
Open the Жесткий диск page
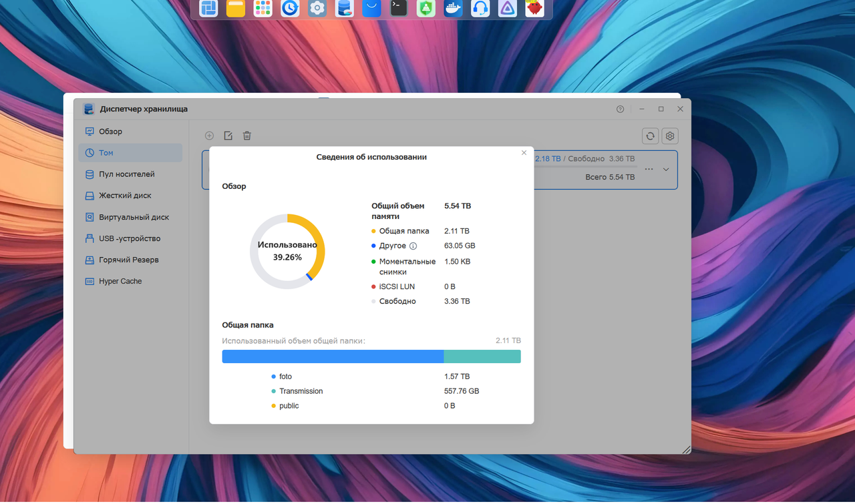[130, 196]
